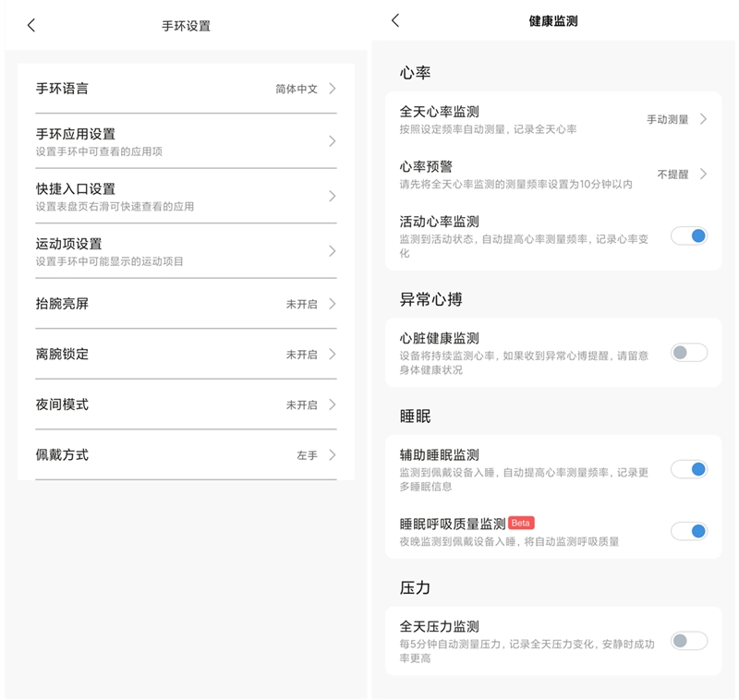This screenshot has width=739, height=700.
Task: Open the 心率预警 frequency option 不提醒
Action: 672,175
